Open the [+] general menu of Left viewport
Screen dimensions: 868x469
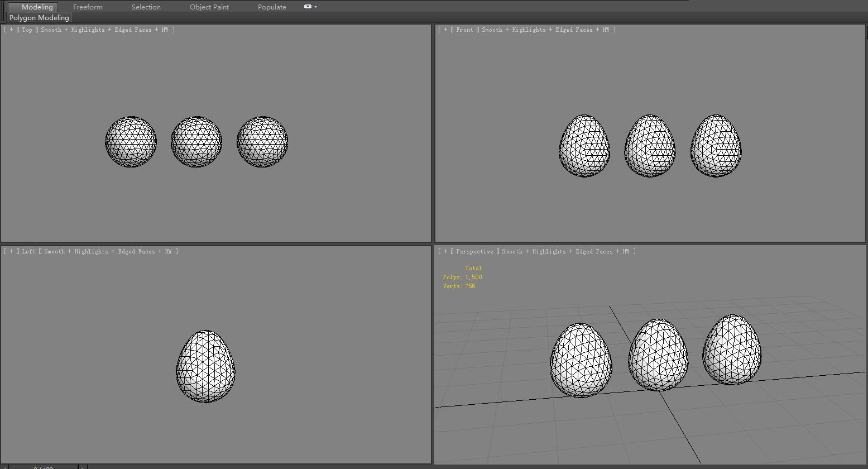coord(11,251)
